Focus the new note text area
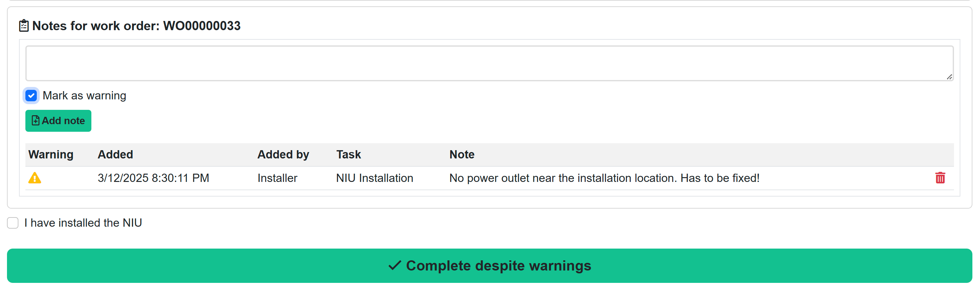Viewport: 980px width, 287px height. (490, 63)
